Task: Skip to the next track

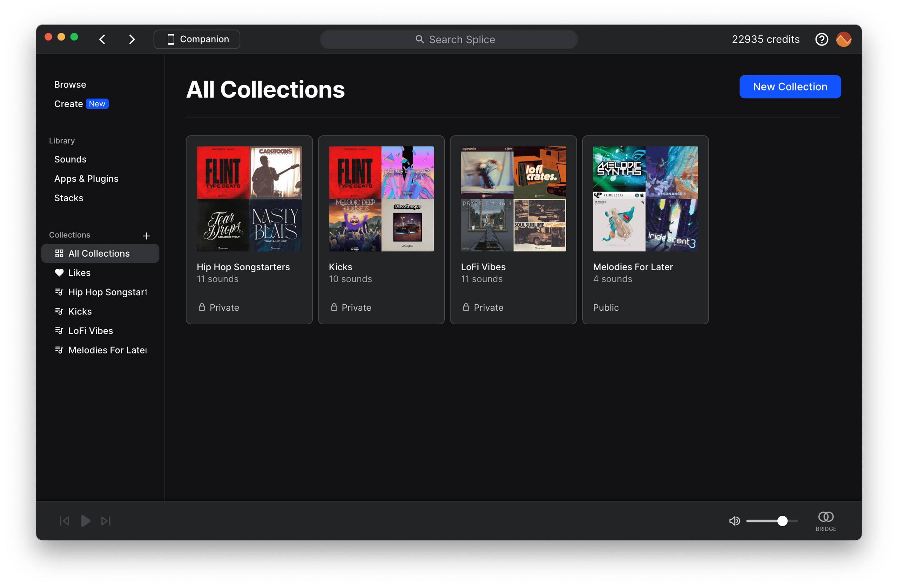Action: [x=106, y=521]
